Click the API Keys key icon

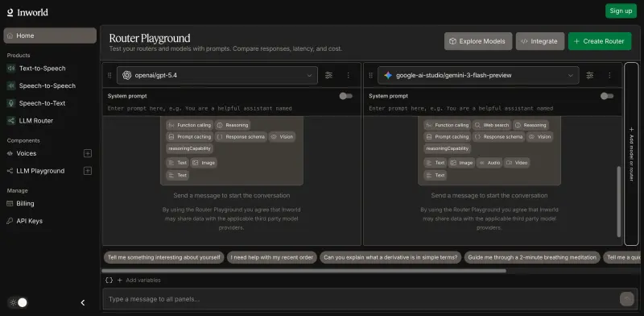tap(10, 221)
